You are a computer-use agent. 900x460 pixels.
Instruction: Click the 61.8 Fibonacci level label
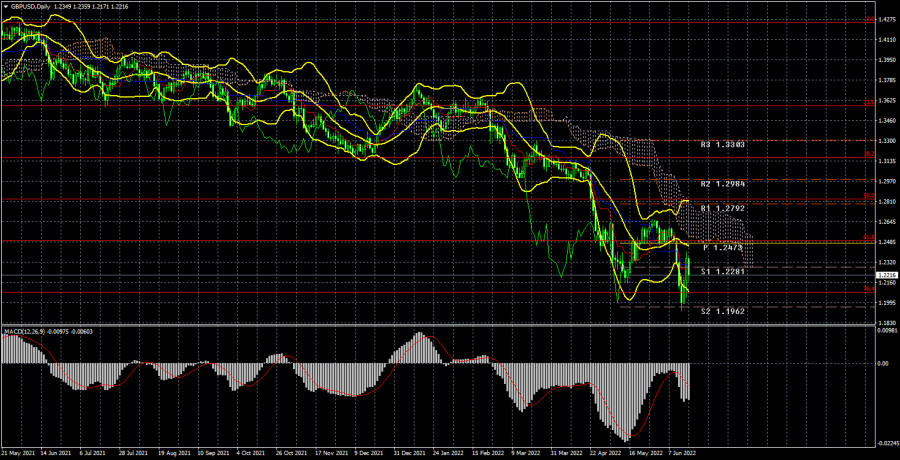click(x=870, y=237)
